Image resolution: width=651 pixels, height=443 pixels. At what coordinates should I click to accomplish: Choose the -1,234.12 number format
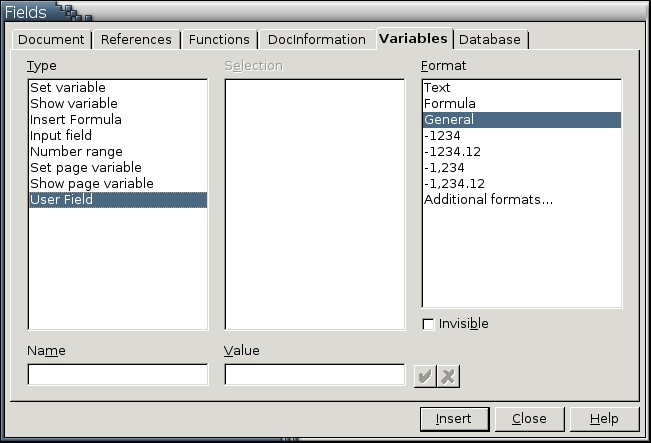(x=455, y=184)
